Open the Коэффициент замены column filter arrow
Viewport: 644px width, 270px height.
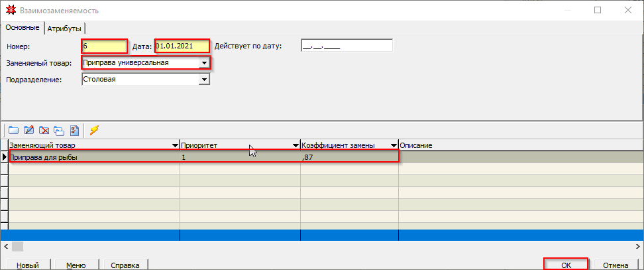(x=394, y=145)
